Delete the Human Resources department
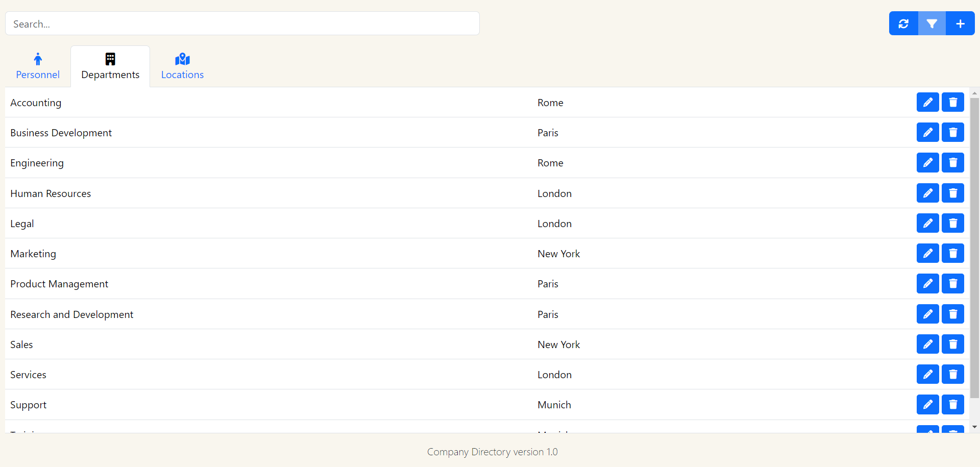Viewport: 980px width, 467px height. coord(952,193)
